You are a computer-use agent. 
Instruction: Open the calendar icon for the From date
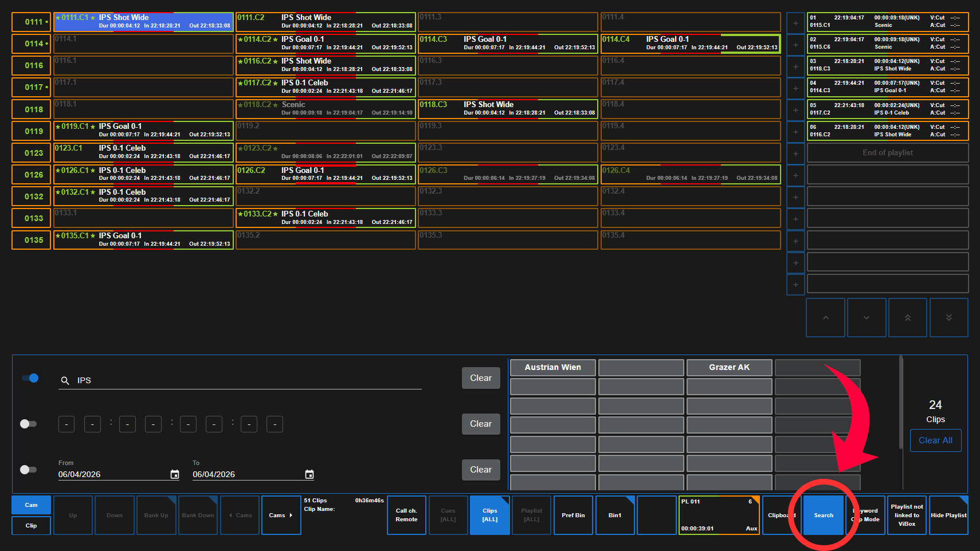pyautogui.click(x=175, y=474)
